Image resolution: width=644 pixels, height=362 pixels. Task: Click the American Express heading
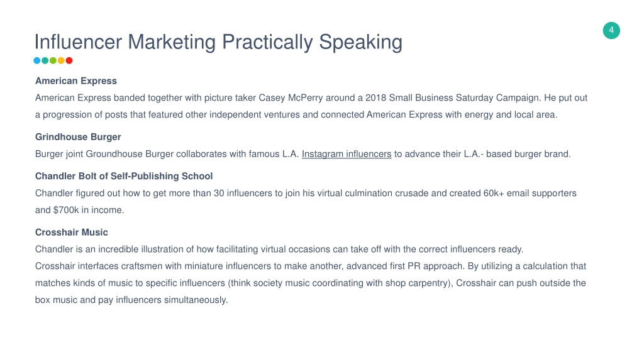tap(76, 81)
